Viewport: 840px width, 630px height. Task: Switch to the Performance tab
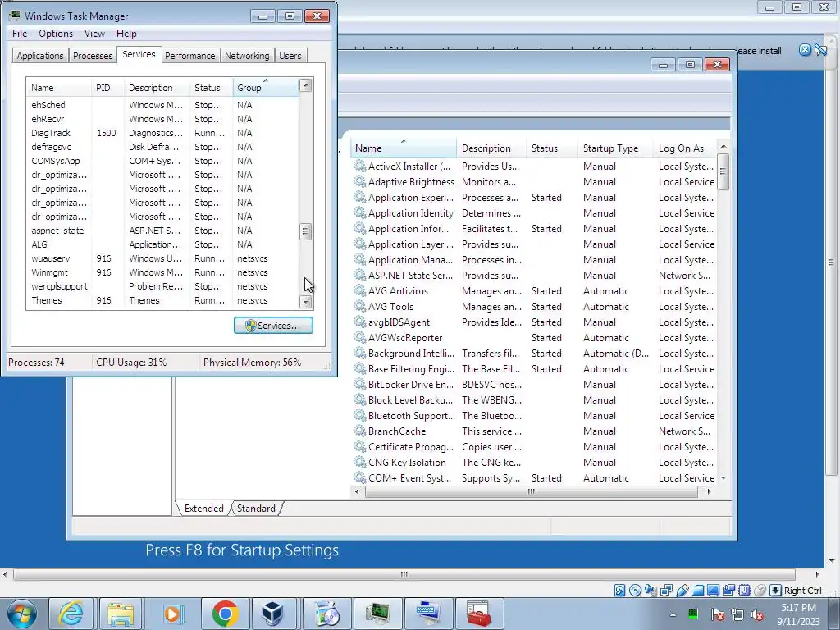click(x=189, y=56)
